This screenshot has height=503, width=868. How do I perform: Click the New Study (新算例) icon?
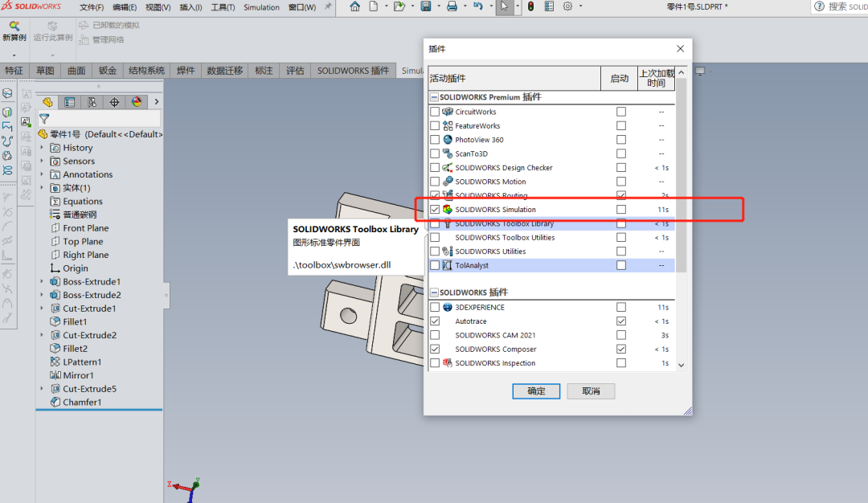click(x=14, y=27)
